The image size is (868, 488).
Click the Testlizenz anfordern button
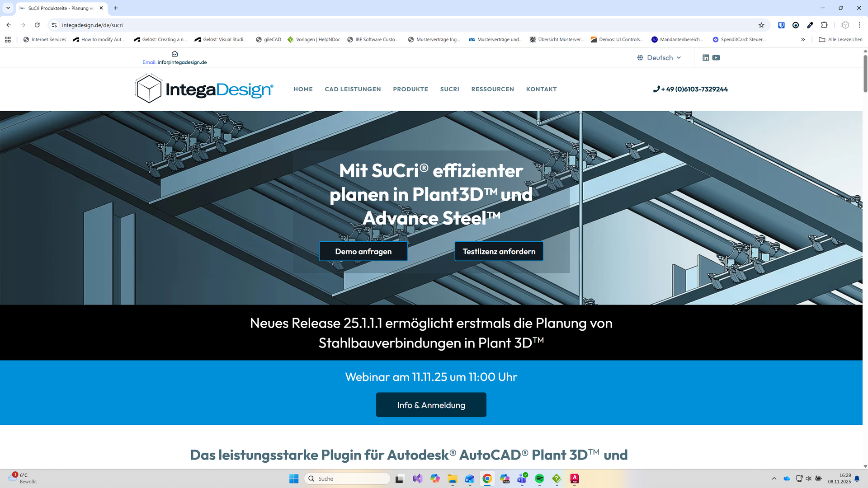pos(499,251)
